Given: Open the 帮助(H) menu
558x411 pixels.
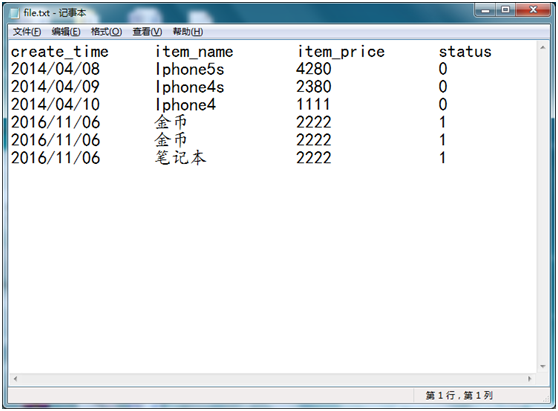Looking at the screenshot, I should [188, 32].
